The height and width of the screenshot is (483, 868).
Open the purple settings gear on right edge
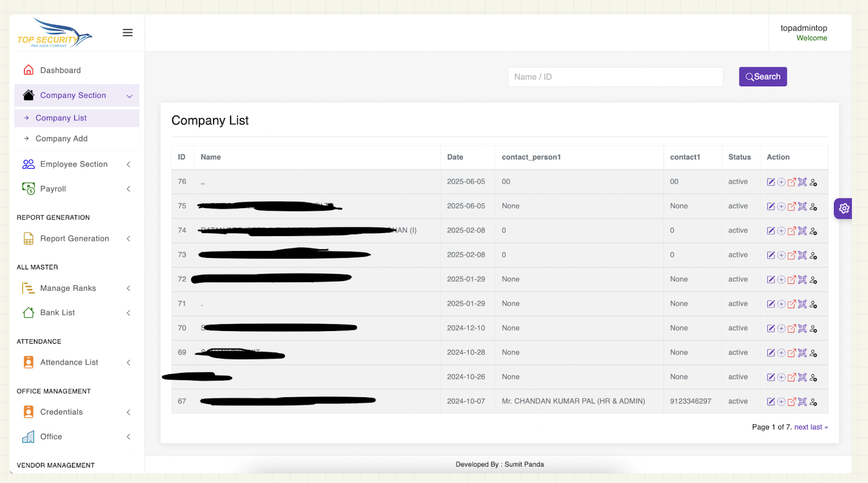click(x=844, y=208)
